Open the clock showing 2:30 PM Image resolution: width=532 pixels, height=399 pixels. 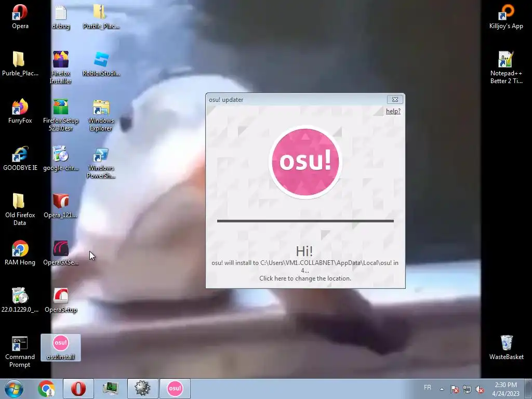click(506, 389)
